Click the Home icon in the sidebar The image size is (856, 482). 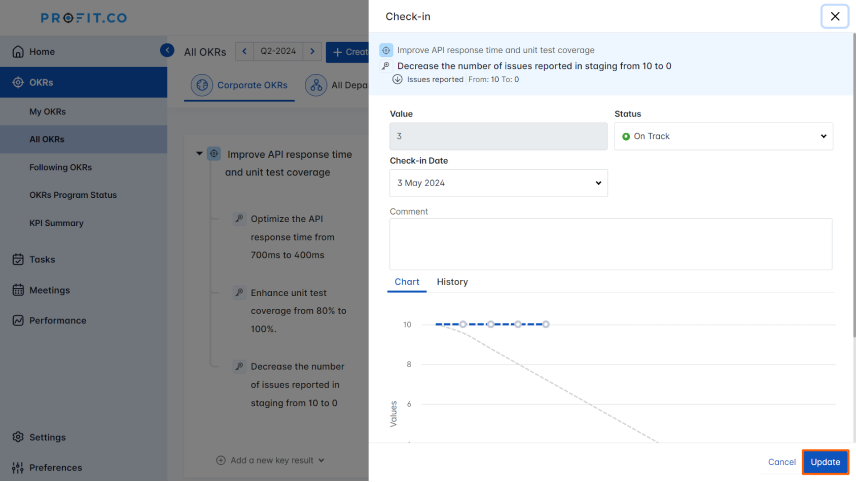[18, 51]
